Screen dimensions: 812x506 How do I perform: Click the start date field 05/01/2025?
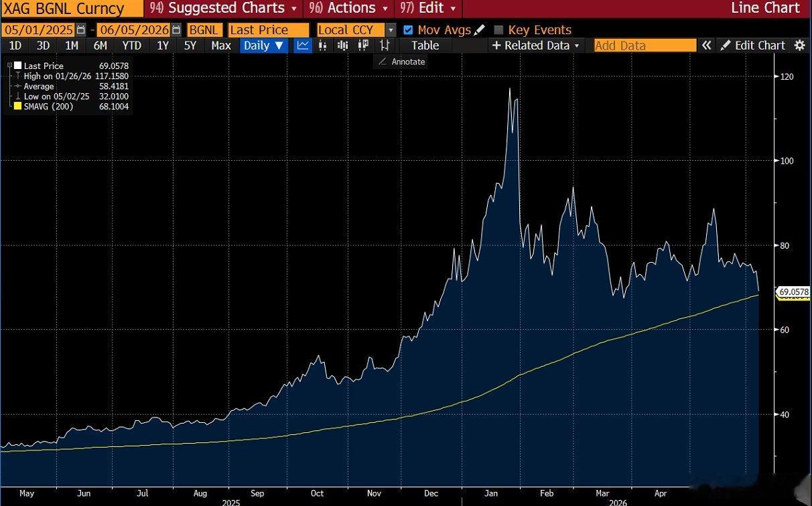click(x=39, y=30)
